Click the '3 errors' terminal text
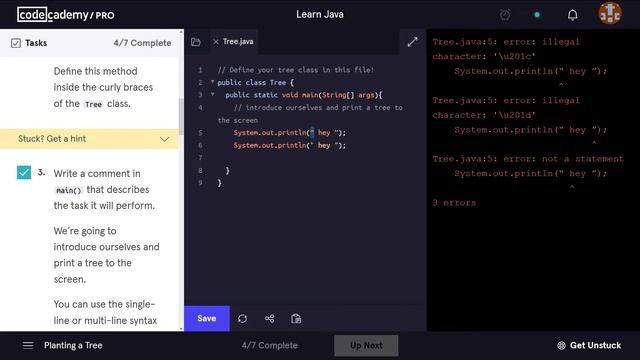This screenshot has height=360, width=640. coord(454,203)
